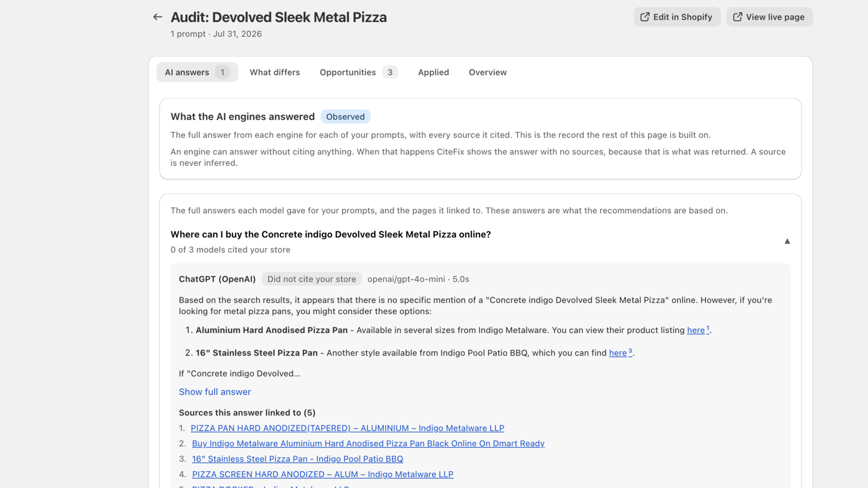Open the AI answers tab

click(x=197, y=72)
